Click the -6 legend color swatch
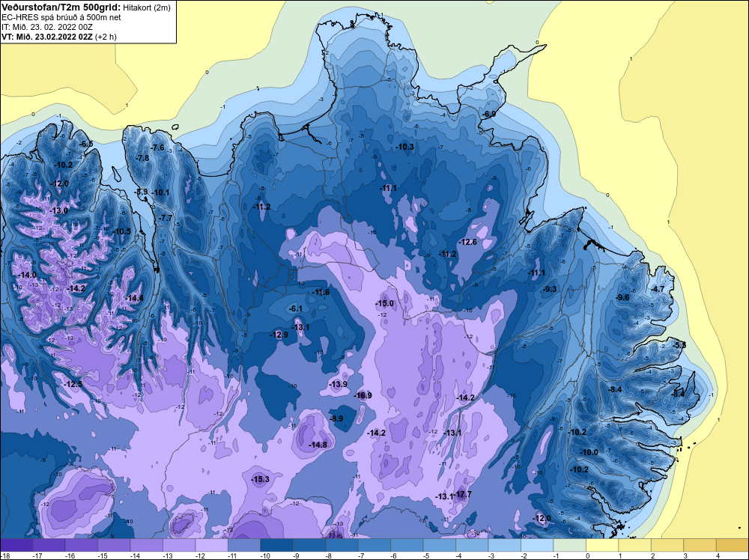749x560 pixels. 407,545
